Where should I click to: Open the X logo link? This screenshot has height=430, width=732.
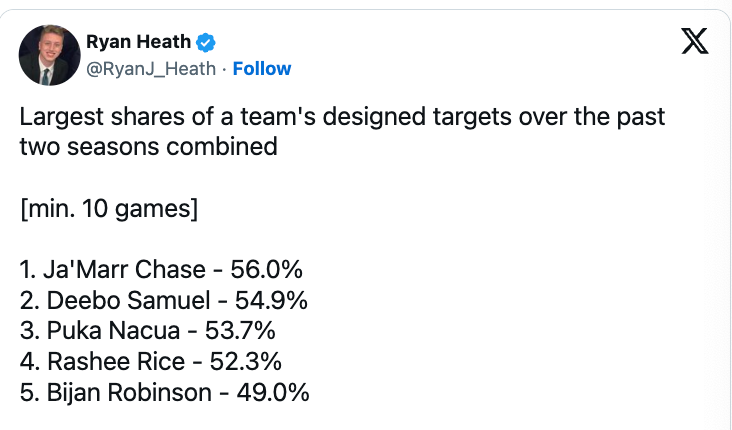695,41
